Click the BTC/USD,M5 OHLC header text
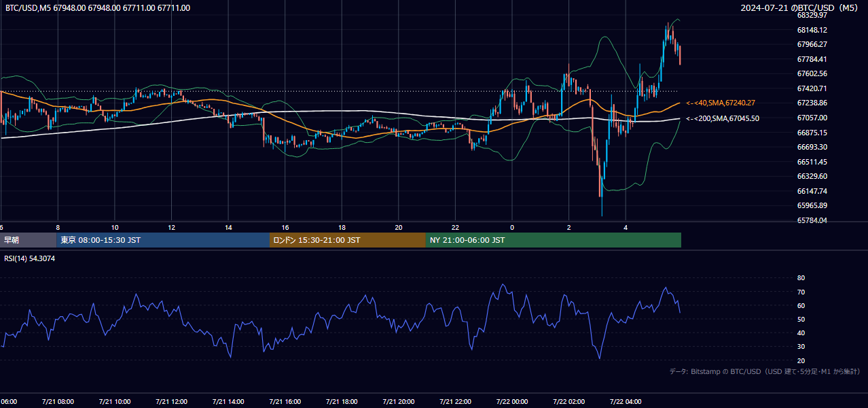868x408 pixels. [x=97, y=8]
